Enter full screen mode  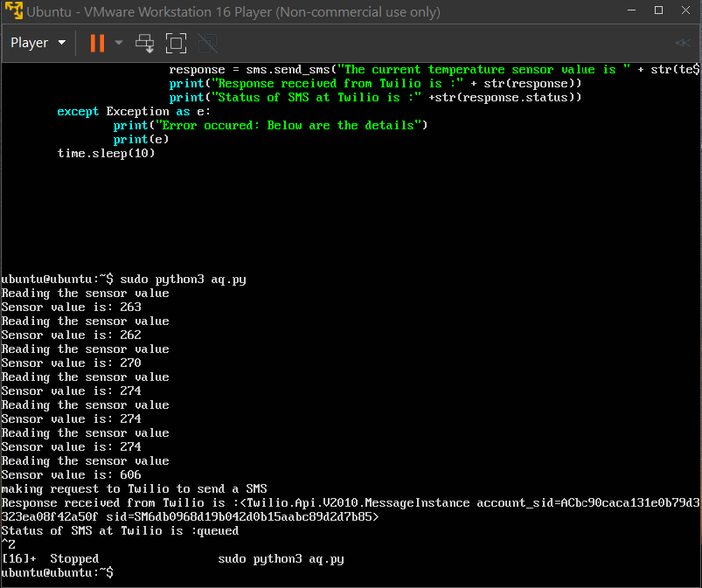click(x=176, y=44)
